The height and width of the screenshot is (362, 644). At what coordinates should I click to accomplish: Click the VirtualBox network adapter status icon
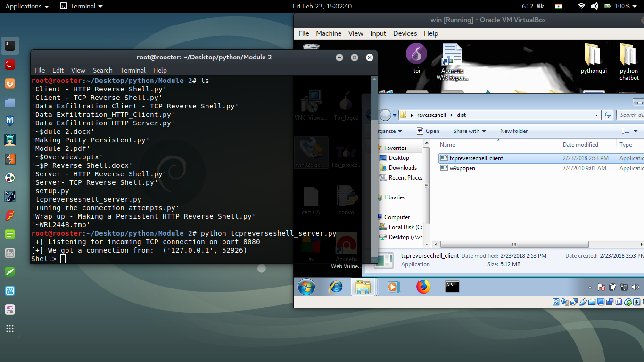[574, 302]
